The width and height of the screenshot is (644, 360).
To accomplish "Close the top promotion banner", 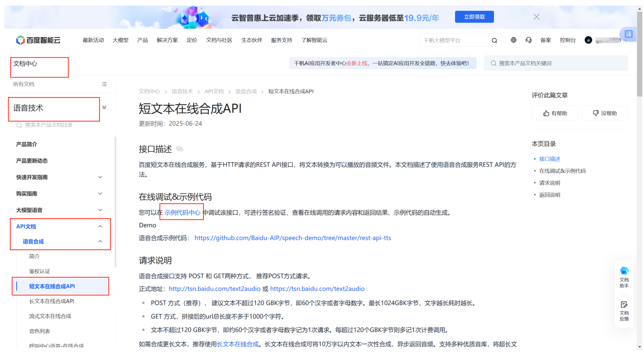I will (536, 17).
